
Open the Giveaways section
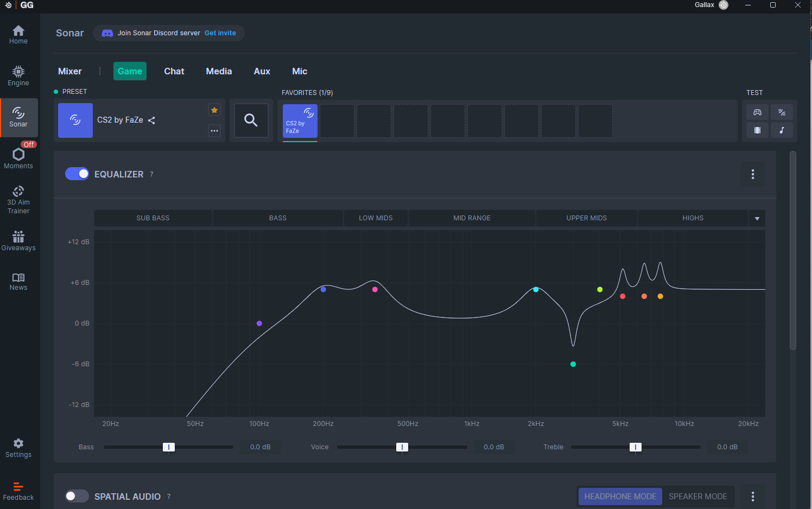pos(18,241)
